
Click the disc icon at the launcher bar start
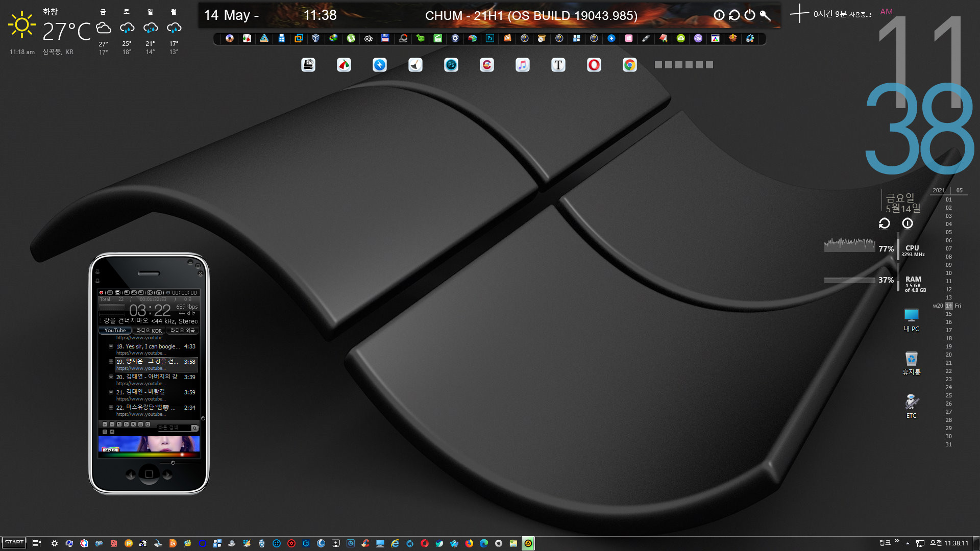click(230, 38)
